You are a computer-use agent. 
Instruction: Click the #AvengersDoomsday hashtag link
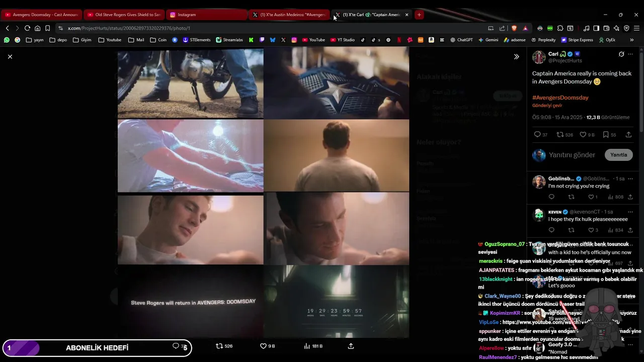click(x=560, y=98)
